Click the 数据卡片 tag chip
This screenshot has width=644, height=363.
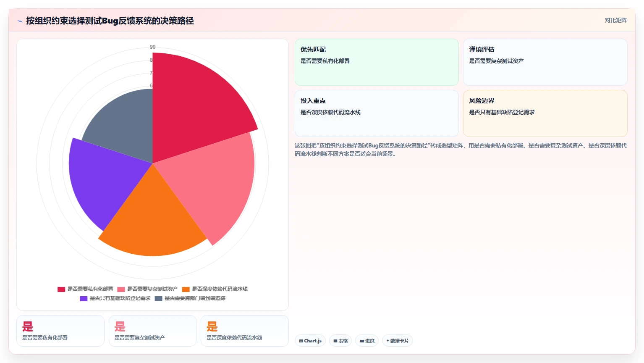pyautogui.click(x=397, y=341)
